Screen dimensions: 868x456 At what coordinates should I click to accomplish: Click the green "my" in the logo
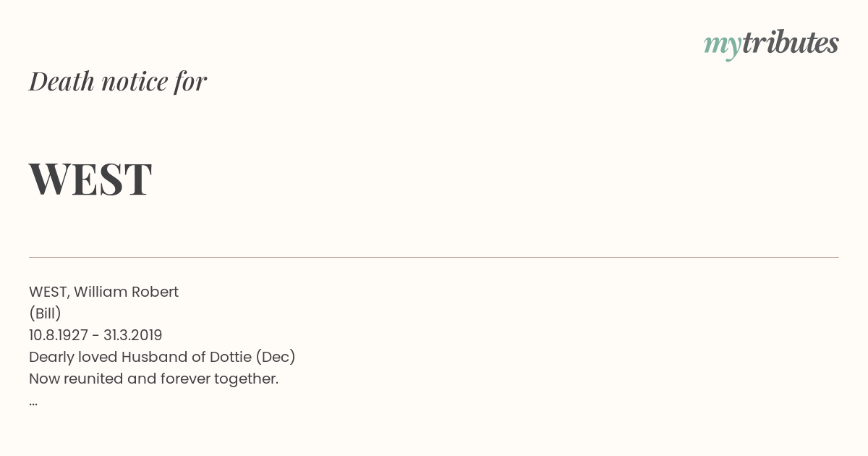coord(723,46)
